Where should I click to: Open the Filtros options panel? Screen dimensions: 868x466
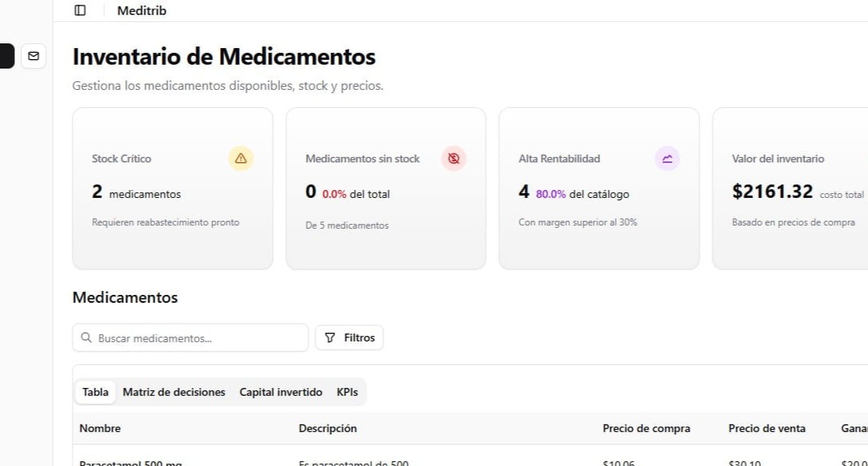click(349, 337)
